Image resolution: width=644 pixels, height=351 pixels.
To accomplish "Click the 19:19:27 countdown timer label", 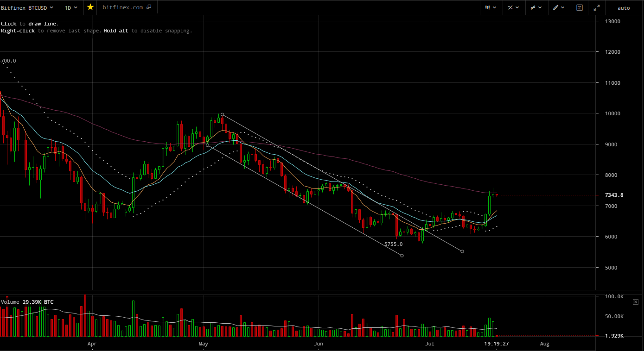I will [497, 344].
